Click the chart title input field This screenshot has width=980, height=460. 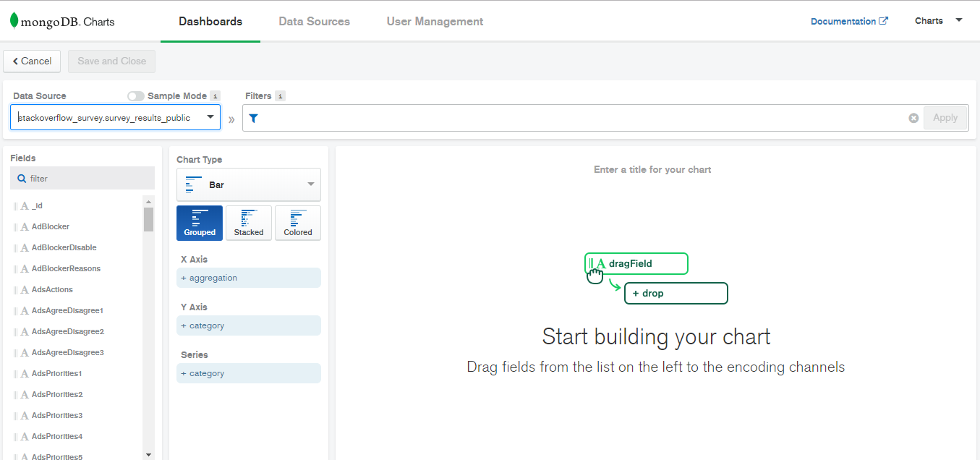coord(652,170)
